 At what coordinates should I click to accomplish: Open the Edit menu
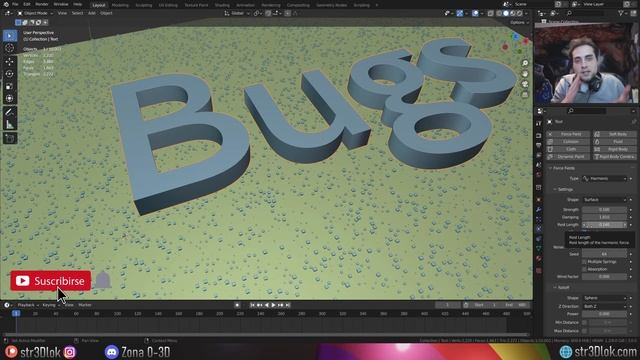(27, 4)
